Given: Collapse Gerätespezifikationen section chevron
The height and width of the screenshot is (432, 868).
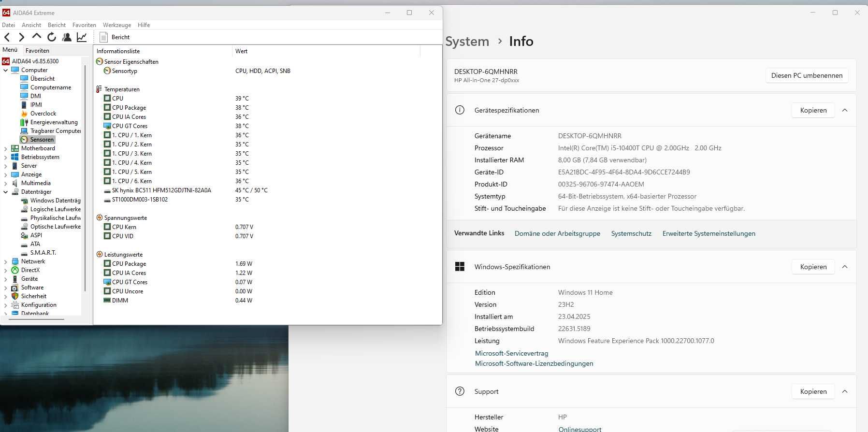Looking at the screenshot, I should coord(845,110).
